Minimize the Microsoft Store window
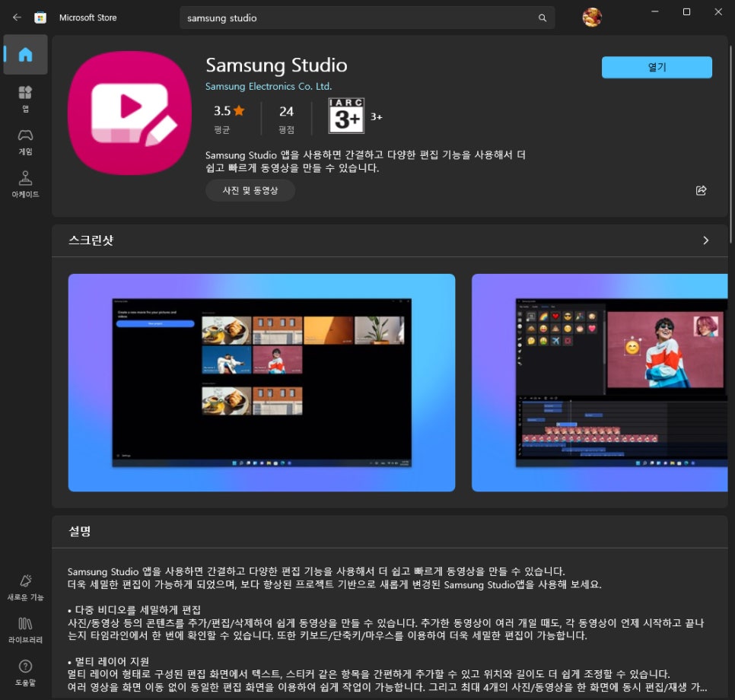 [x=655, y=11]
